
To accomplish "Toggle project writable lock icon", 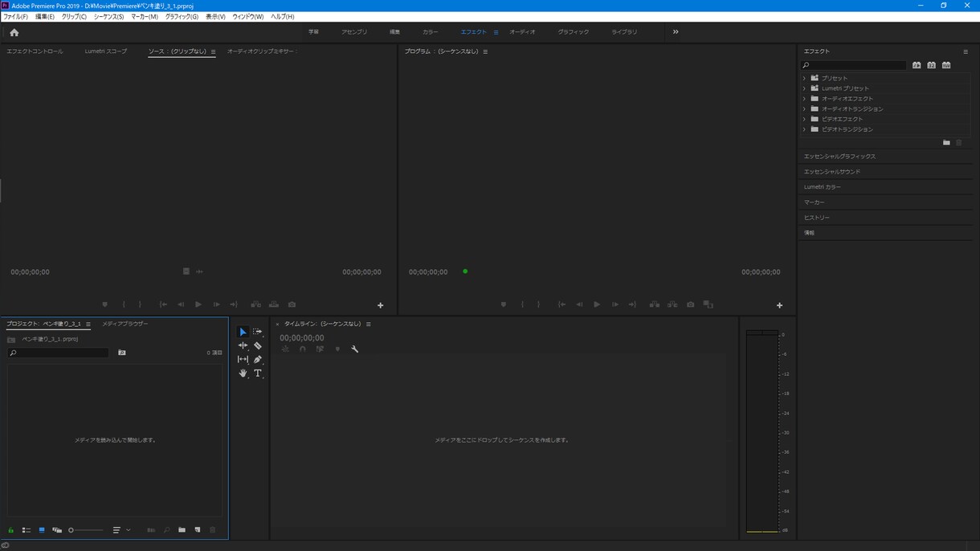I will (x=10, y=530).
